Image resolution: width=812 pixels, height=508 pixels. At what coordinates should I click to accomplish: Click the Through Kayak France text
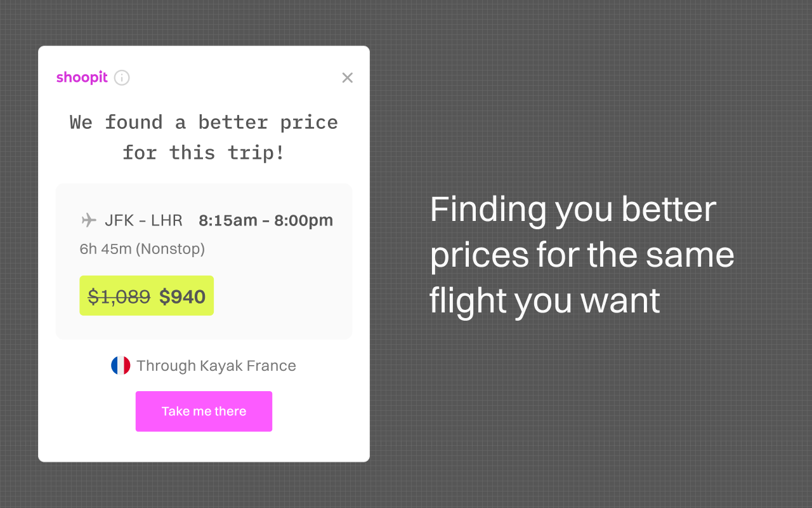coord(216,366)
